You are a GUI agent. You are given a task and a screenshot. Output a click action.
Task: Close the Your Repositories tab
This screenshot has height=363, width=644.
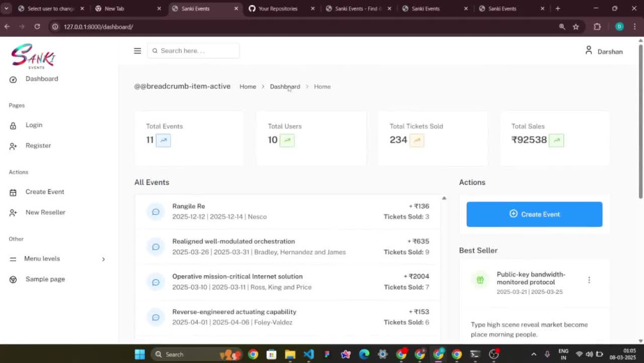pos(312,8)
